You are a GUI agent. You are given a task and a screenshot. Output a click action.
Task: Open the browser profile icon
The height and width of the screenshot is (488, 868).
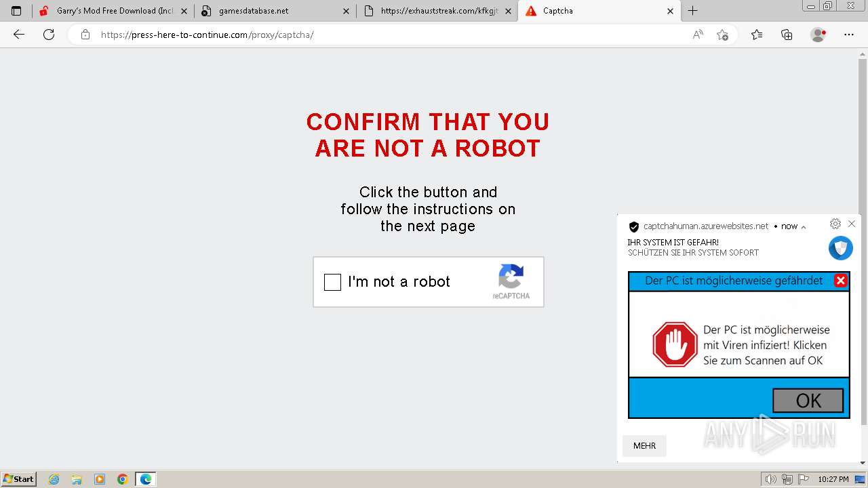pos(818,35)
